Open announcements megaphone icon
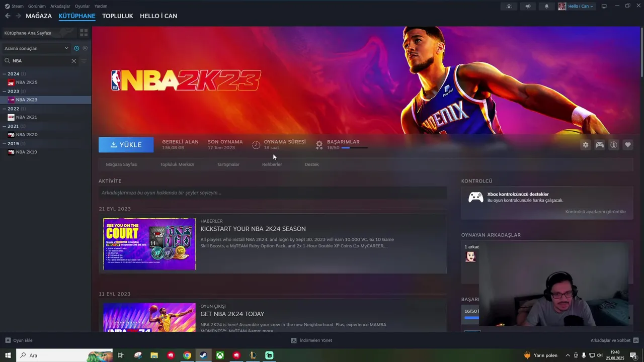Image resolution: width=644 pixels, height=362 pixels. click(528, 6)
